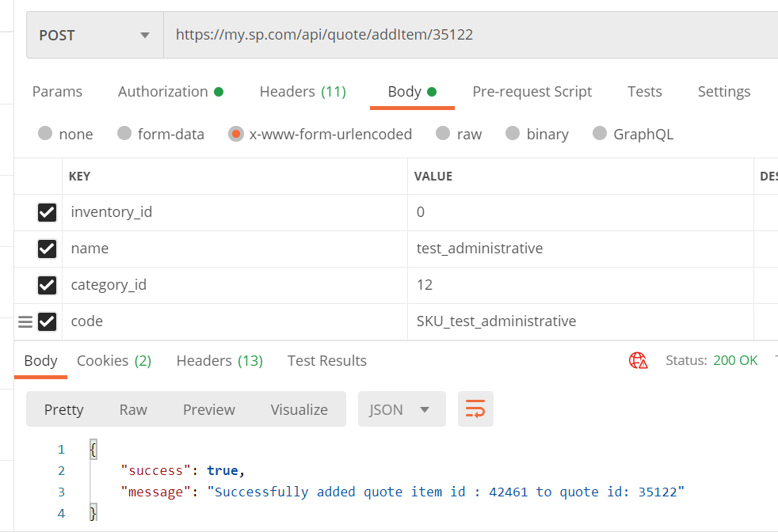Open the Pre-request Script tab
The image size is (778, 532).
pyautogui.click(x=532, y=92)
